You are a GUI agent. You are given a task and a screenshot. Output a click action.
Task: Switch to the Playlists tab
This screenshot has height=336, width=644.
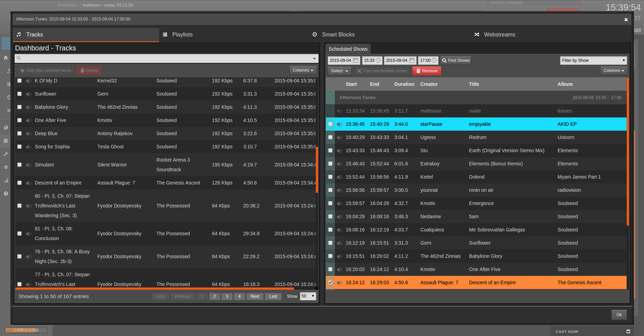coord(182,35)
